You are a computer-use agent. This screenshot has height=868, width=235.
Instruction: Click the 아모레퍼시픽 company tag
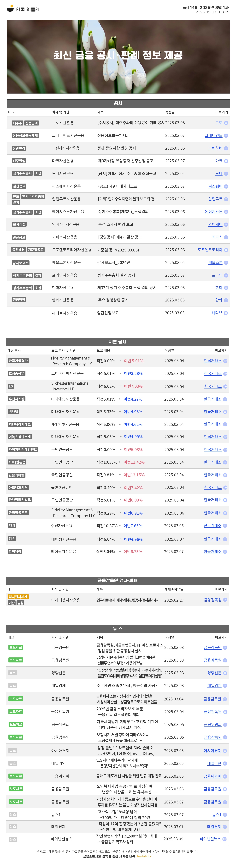(18, 488)
